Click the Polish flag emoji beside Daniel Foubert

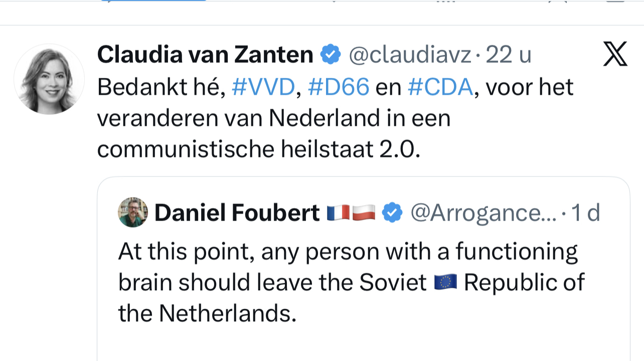tap(363, 213)
